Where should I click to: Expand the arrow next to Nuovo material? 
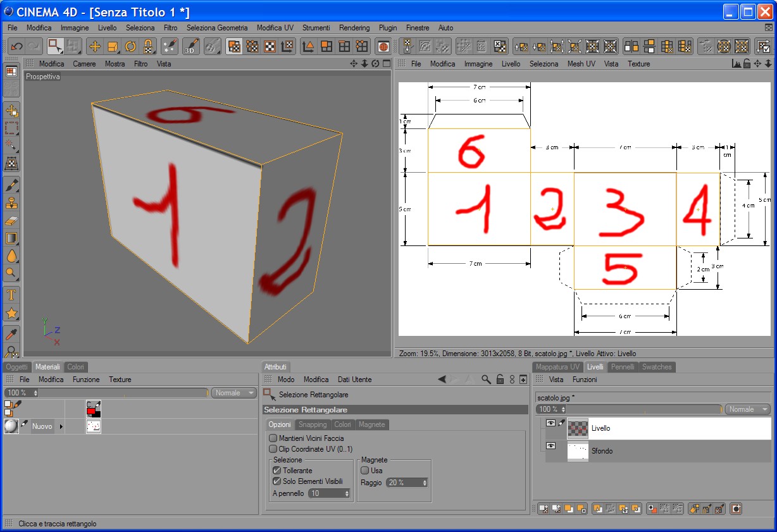(61, 426)
